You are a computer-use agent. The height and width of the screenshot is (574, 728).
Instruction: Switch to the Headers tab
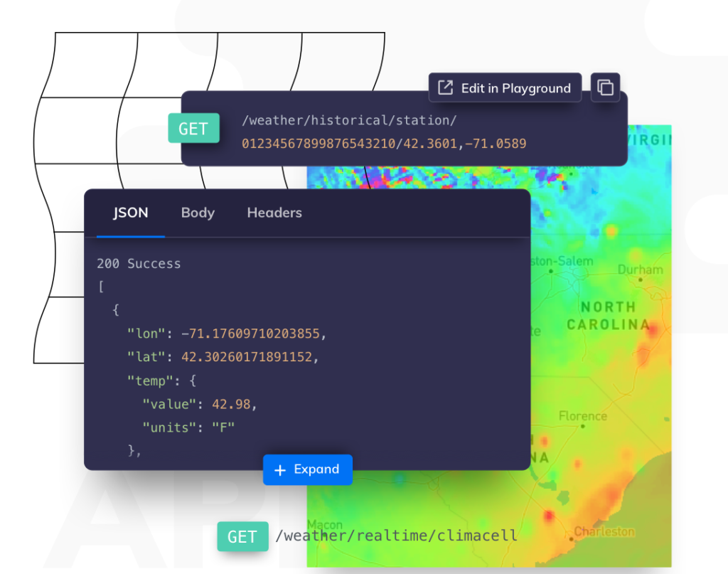(x=274, y=213)
